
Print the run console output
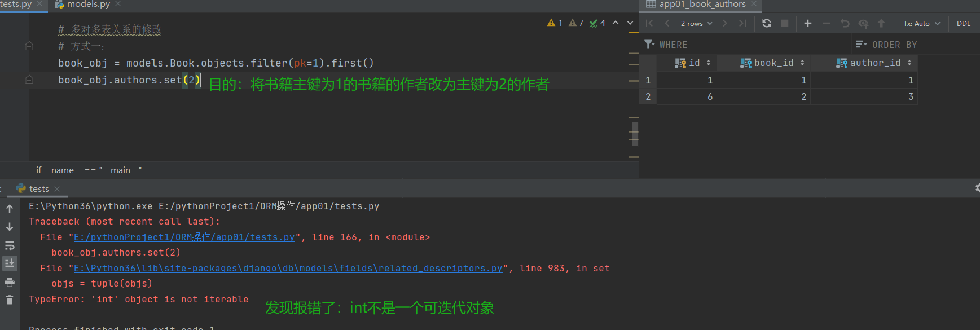pos(10,282)
